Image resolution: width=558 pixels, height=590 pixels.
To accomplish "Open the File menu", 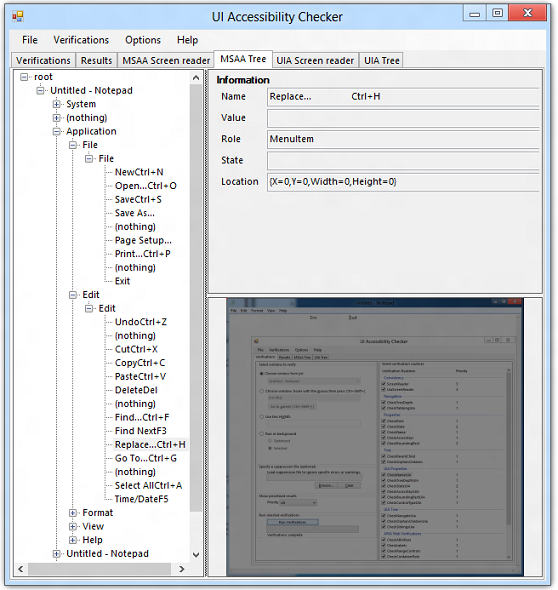I will coord(30,40).
